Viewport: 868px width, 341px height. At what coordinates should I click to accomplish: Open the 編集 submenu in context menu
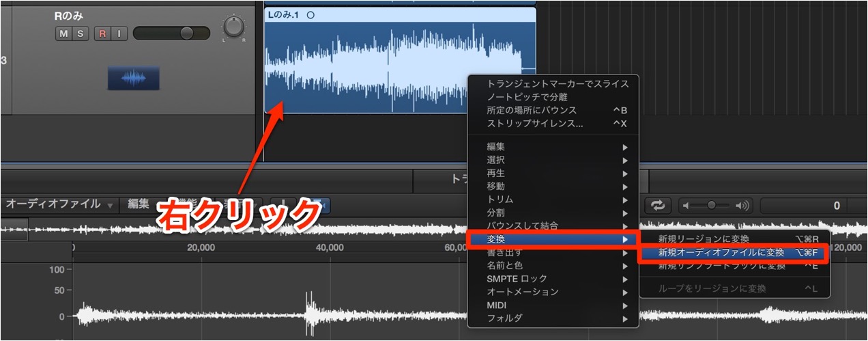coord(553,147)
